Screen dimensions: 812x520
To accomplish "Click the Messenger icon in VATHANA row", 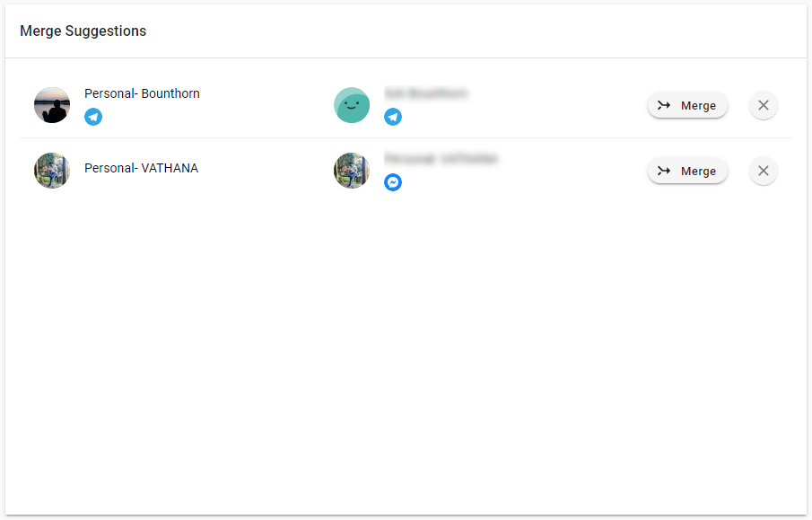I will click(x=393, y=182).
